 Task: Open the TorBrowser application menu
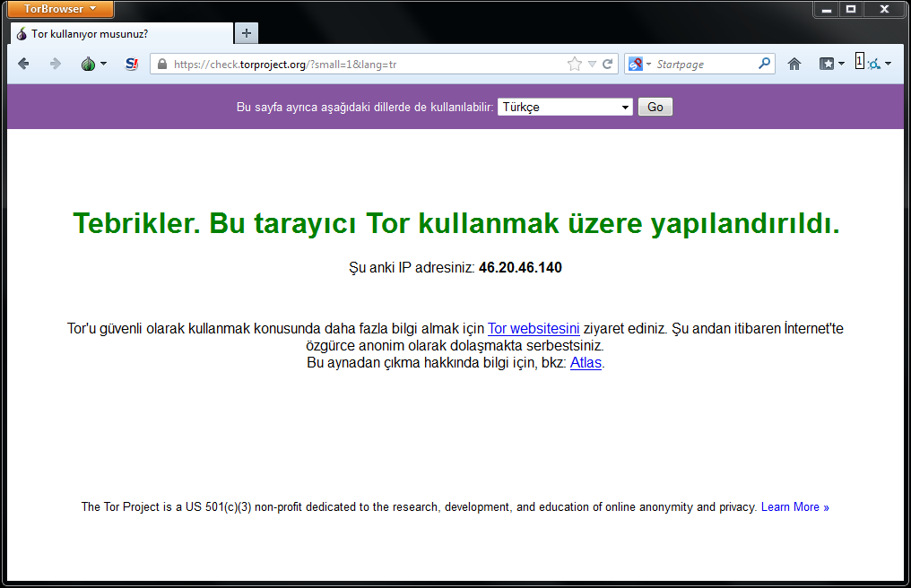60,9
